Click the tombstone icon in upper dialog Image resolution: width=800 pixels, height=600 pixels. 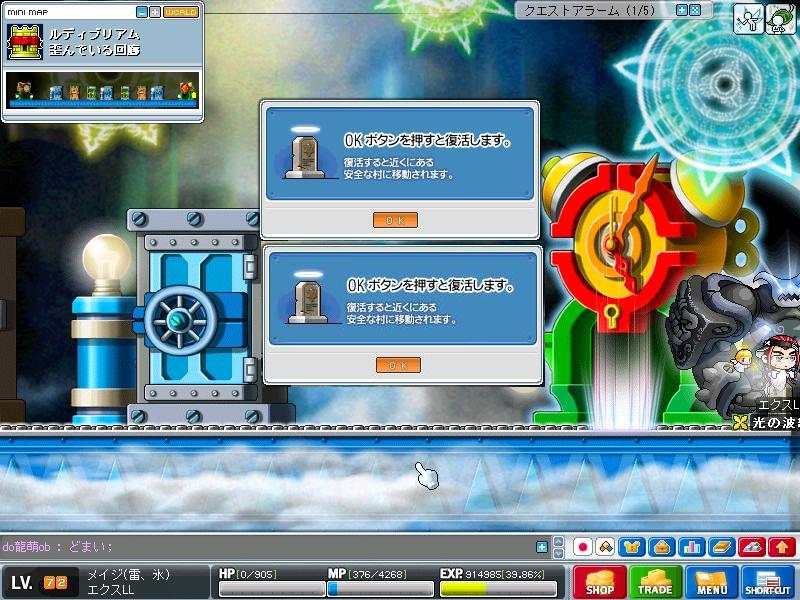click(x=305, y=153)
